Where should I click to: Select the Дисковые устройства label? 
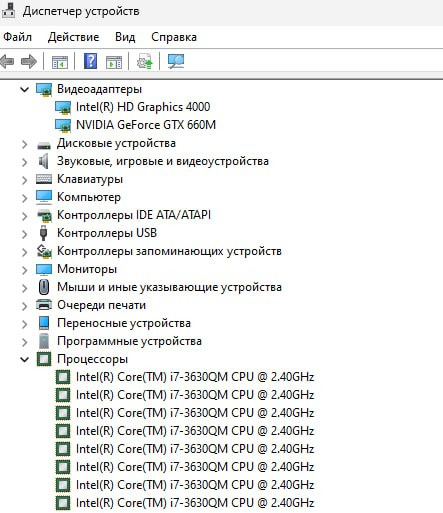(x=116, y=143)
